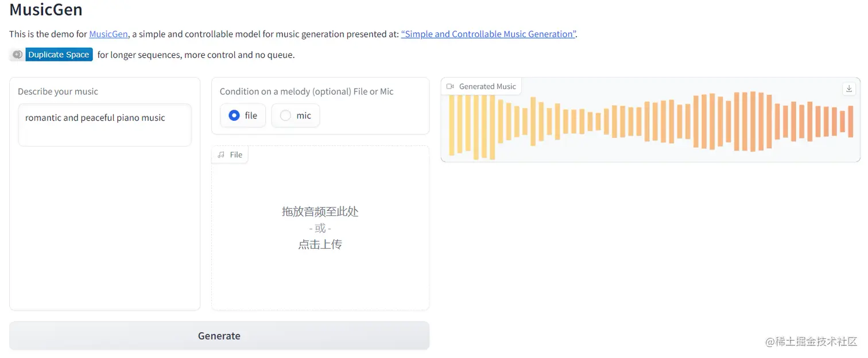Select the file radio option
Viewport: 868px width, 358px height.
point(234,116)
